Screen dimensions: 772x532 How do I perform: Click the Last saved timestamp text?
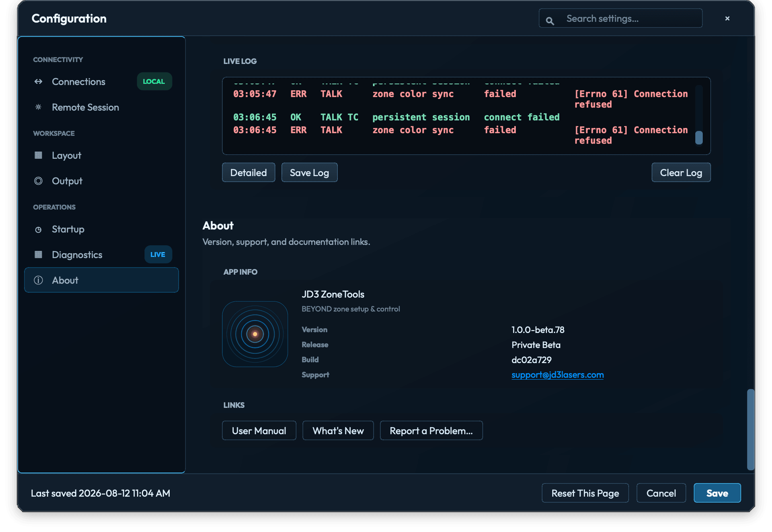coord(101,493)
